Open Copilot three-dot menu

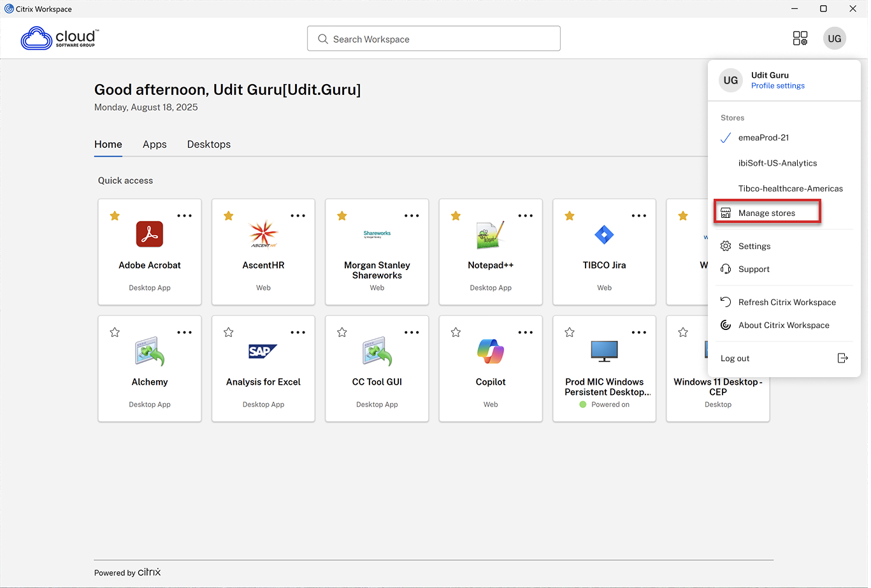(526, 333)
